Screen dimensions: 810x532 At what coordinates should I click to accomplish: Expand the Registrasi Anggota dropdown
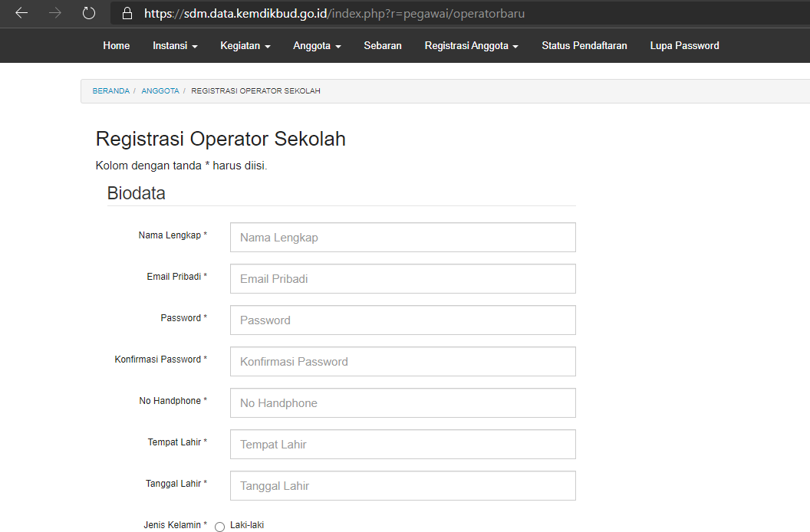click(470, 45)
